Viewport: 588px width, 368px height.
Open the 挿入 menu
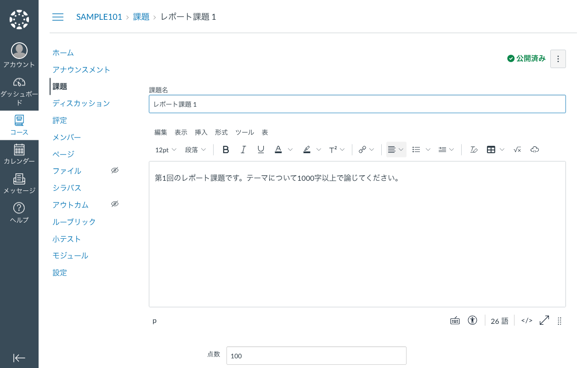click(x=201, y=132)
